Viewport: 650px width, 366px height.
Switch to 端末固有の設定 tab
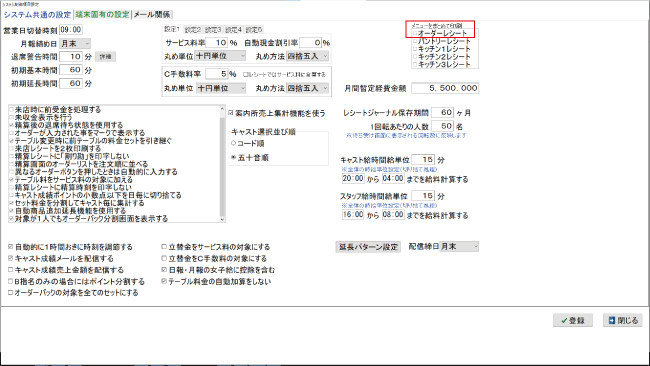[x=102, y=15]
